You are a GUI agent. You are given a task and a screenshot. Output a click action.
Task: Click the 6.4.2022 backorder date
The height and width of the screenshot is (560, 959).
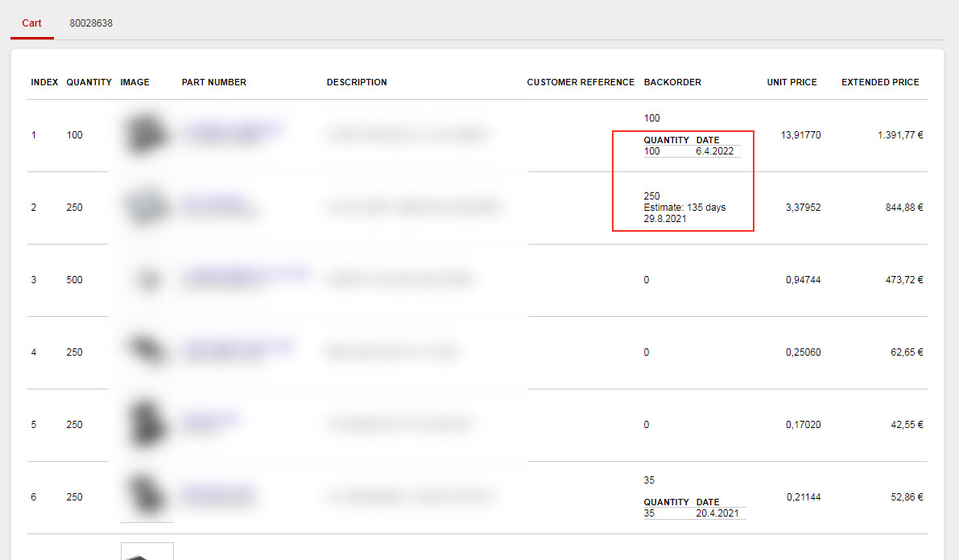click(x=714, y=151)
